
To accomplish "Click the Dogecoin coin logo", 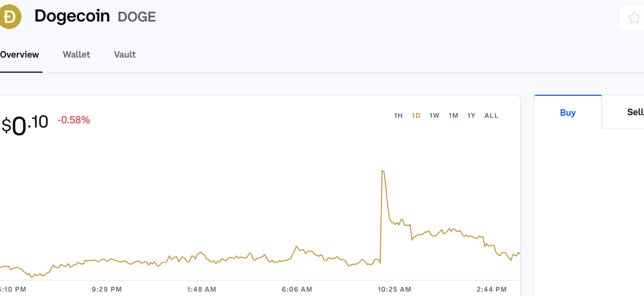I will (10, 17).
